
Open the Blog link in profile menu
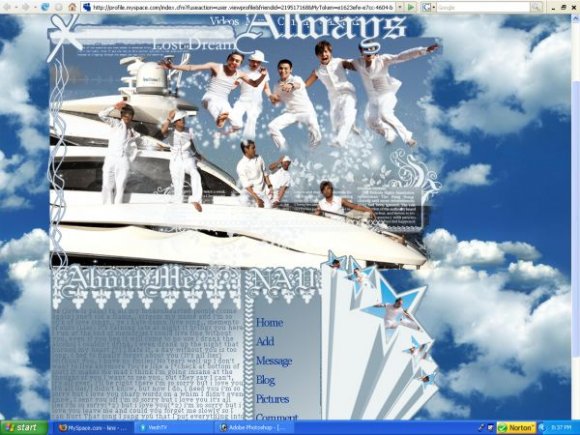click(x=265, y=380)
